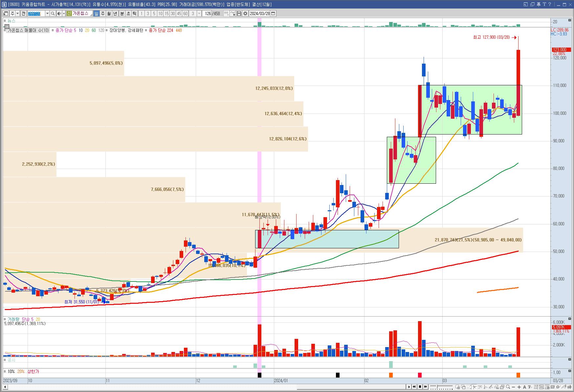574x392 pixels.
Task: Select the 일 (daily) period button
Action: point(97,13)
